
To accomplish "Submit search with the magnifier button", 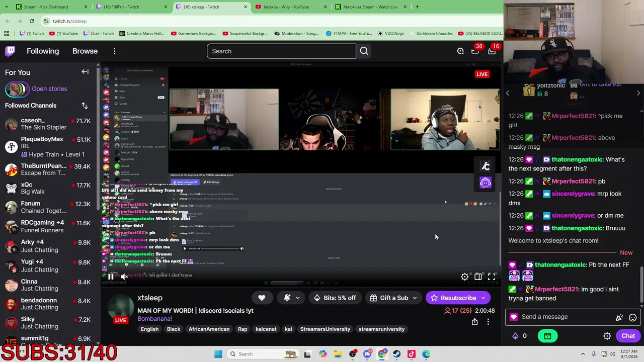I will [364, 51].
